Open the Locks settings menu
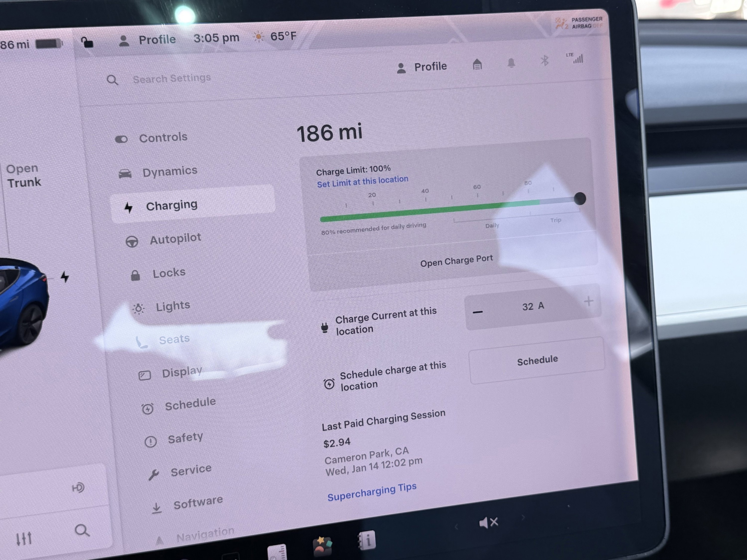Viewport: 747px width, 560px height. tap(169, 273)
